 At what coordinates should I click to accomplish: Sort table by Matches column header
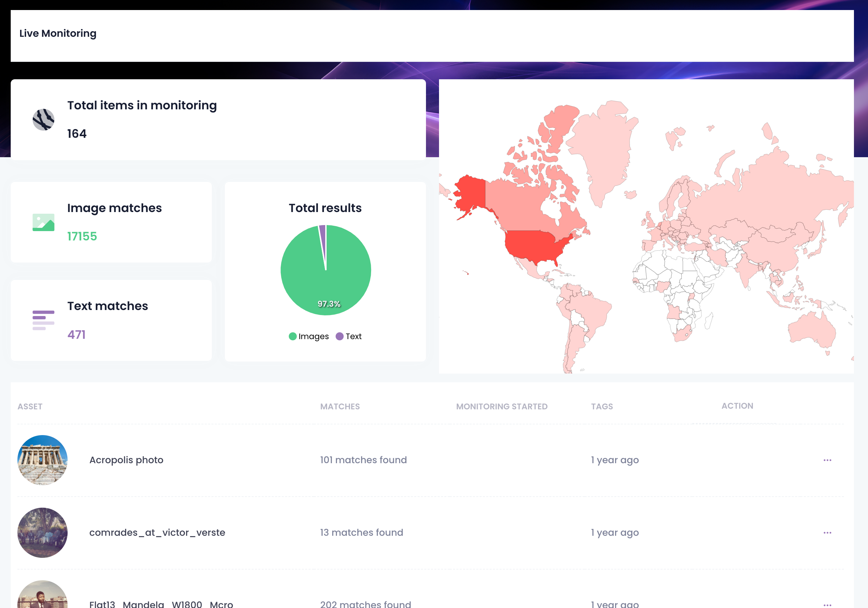[340, 407]
